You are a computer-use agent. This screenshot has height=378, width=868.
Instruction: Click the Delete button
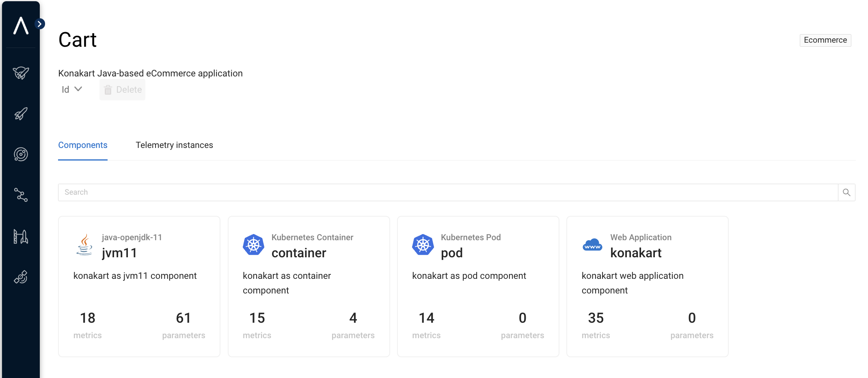pyautogui.click(x=123, y=90)
